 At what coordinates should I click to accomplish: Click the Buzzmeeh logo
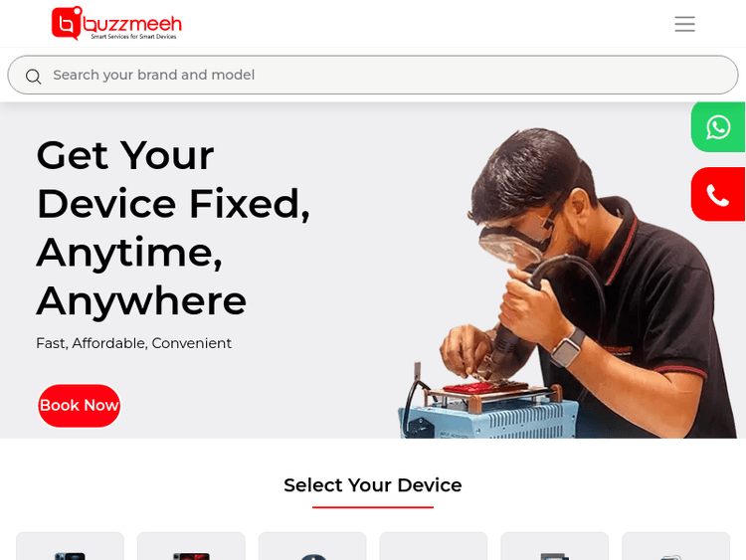[x=116, y=23]
